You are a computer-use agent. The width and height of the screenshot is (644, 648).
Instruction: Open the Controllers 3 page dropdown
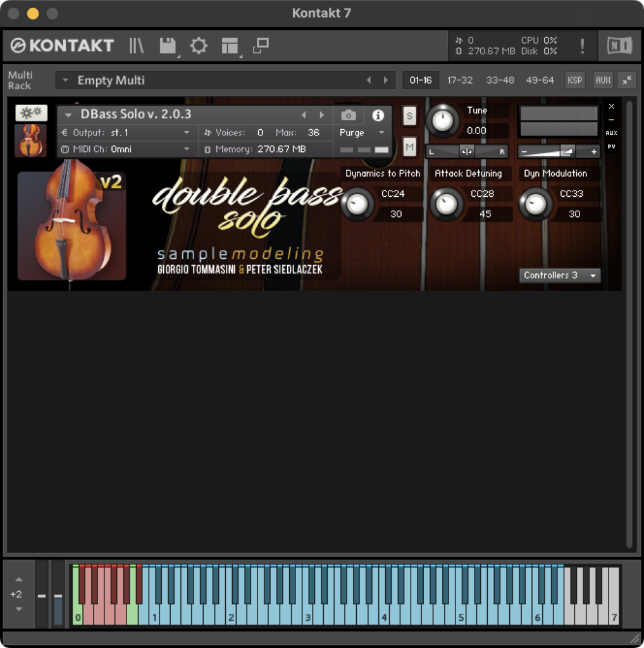[x=559, y=275]
